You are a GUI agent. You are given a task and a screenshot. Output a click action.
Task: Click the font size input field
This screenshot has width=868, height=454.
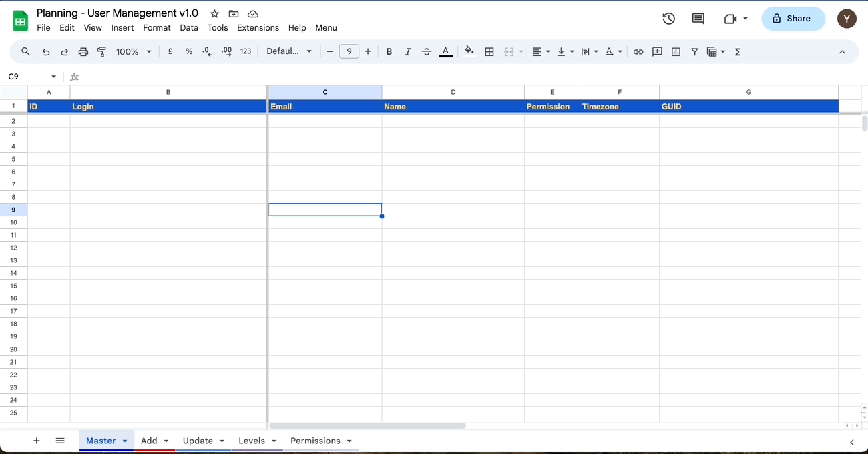pos(349,52)
